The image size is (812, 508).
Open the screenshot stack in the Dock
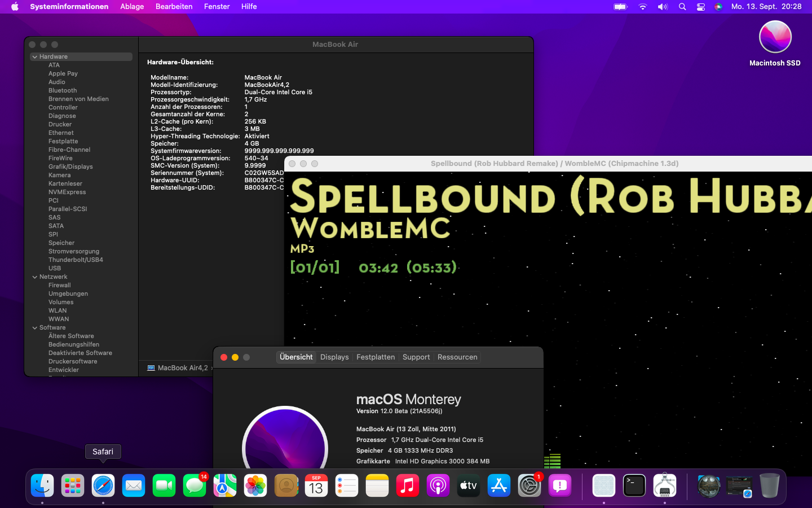[739, 485]
